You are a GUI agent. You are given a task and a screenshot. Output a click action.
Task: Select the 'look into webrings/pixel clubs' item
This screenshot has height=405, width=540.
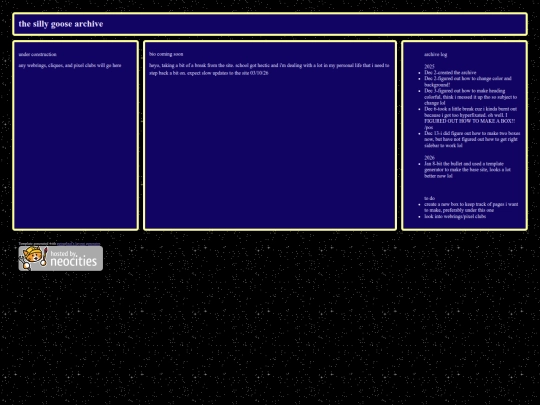click(455, 216)
